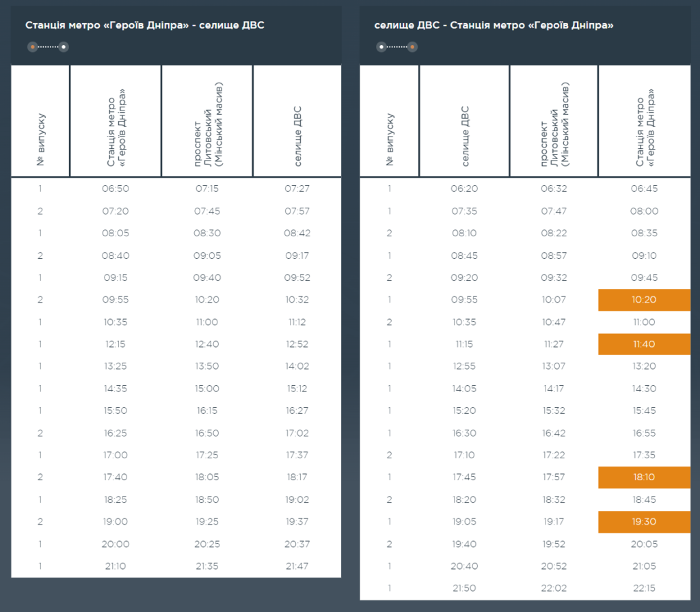The image size is (700, 612).
Task: Select the 21:47 last arrival in left table
Action: pyautogui.click(x=297, y=566)
